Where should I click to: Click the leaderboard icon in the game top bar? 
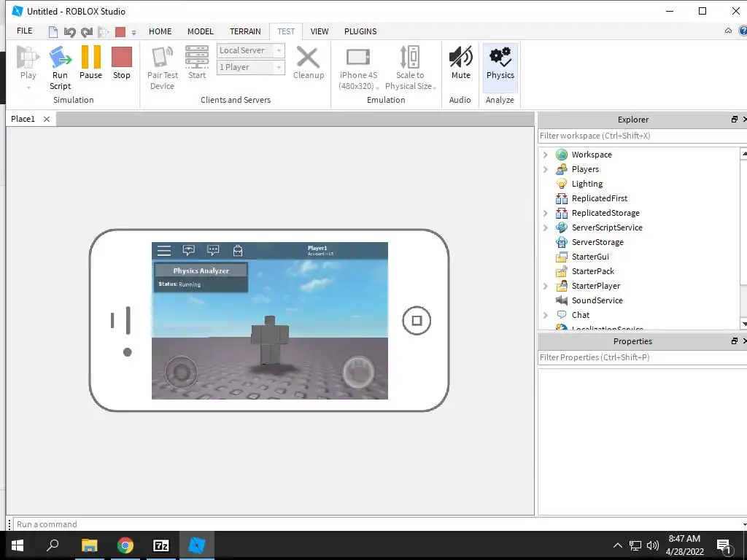pyautogui.click(x=189, y=251)
